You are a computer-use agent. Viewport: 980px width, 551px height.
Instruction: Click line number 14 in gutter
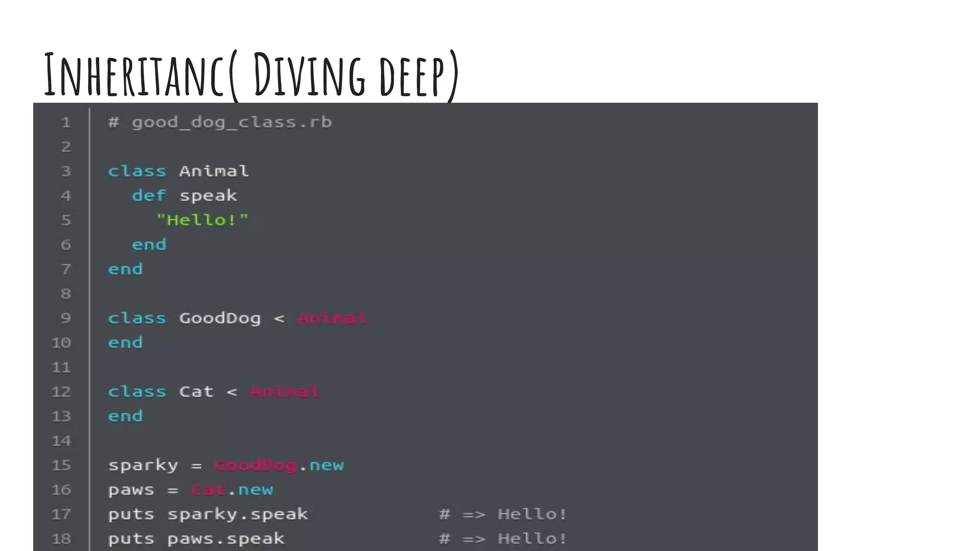(x=61, y=441)
